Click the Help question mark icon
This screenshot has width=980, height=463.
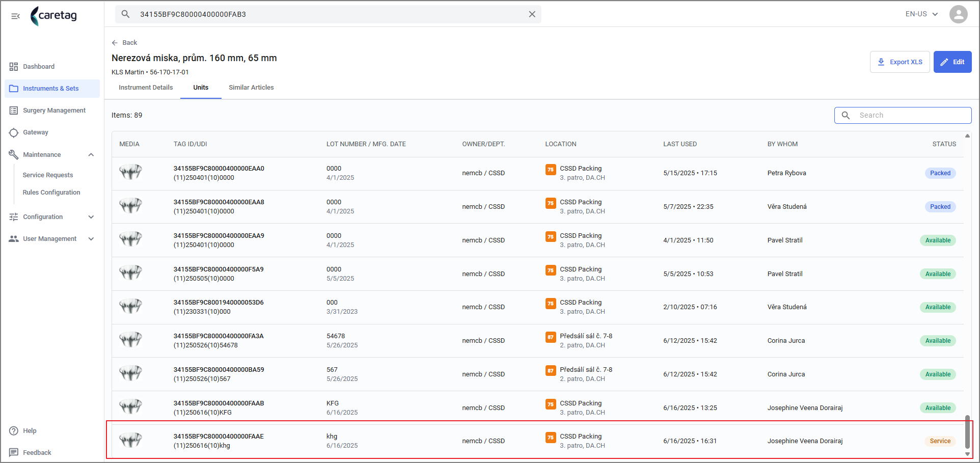[x=14, y=431]
